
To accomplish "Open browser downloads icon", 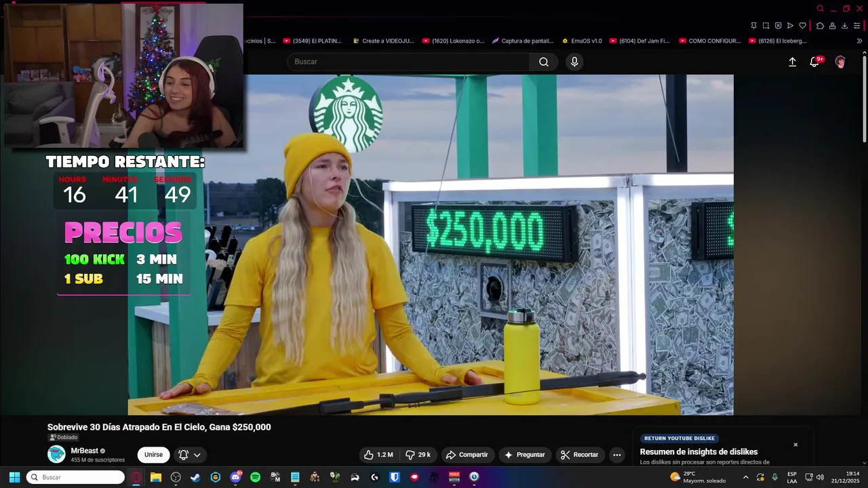I will (x=844, y=26).
